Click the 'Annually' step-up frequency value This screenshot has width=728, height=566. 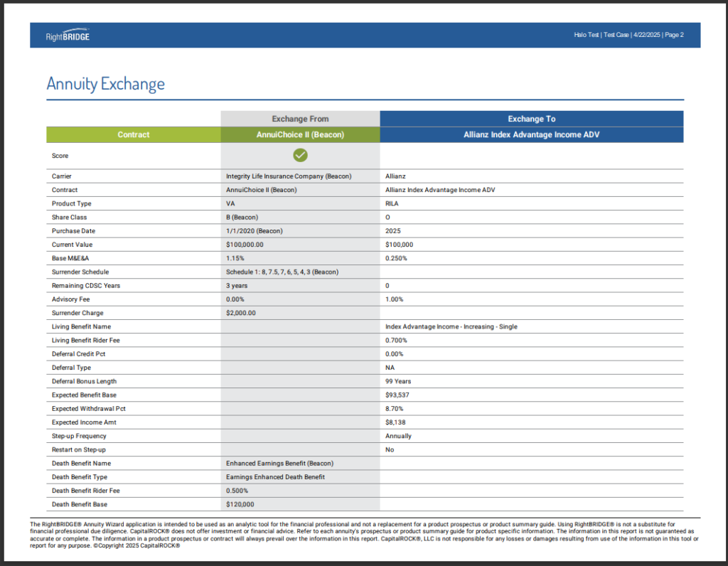[398, 436]
